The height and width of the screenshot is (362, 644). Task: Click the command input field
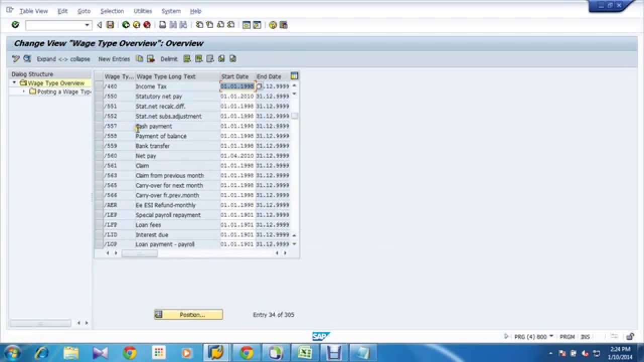54,25
